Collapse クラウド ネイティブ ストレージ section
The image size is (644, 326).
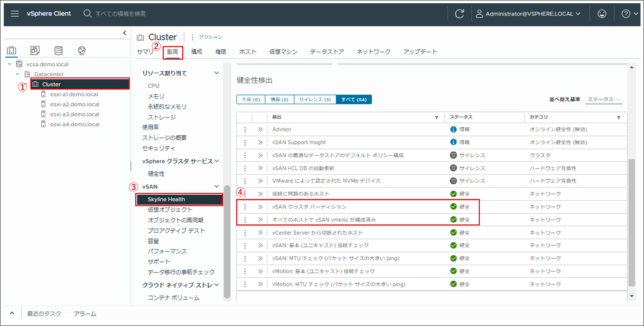click(217, 285)
